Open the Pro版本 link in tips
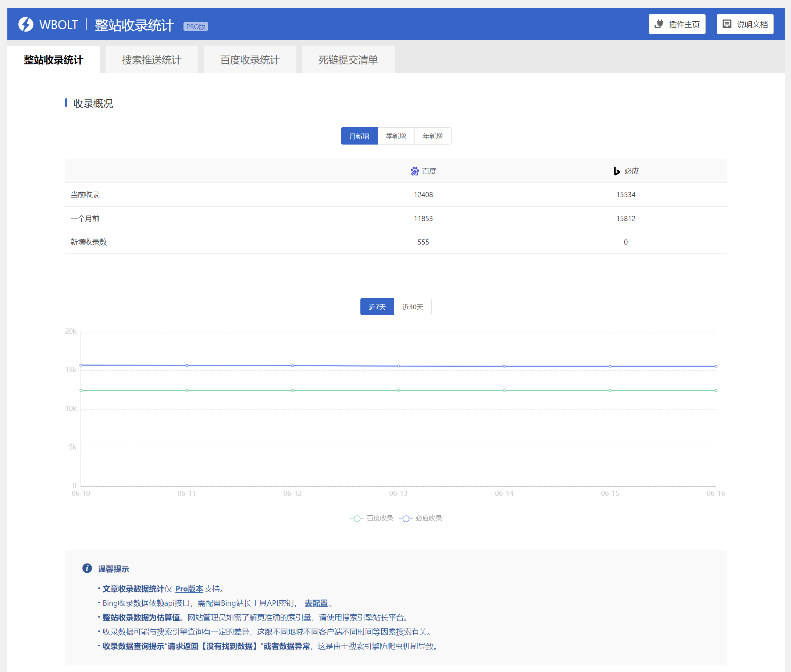This screenshot has width=791, height=672. (189, 589)
